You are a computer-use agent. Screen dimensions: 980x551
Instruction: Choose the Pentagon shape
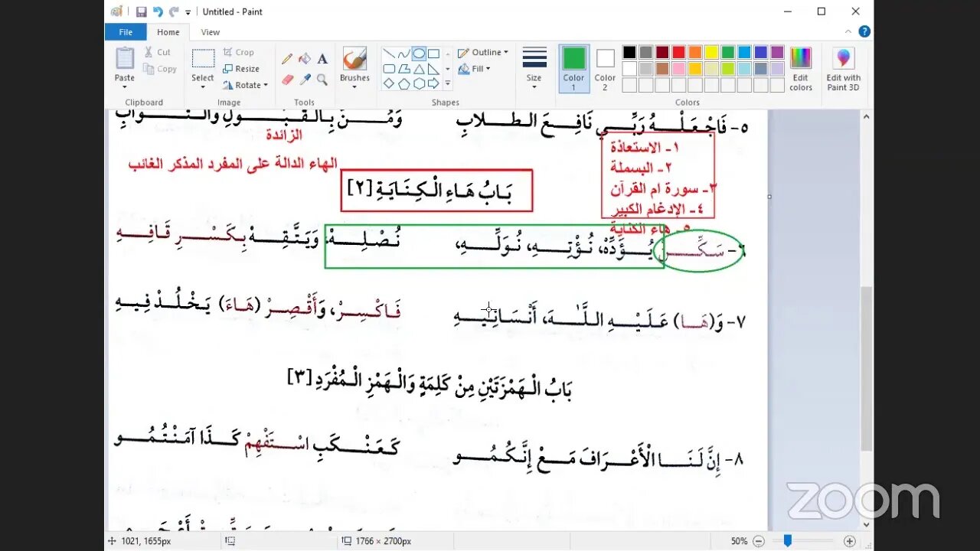click(x=403, y=83)
